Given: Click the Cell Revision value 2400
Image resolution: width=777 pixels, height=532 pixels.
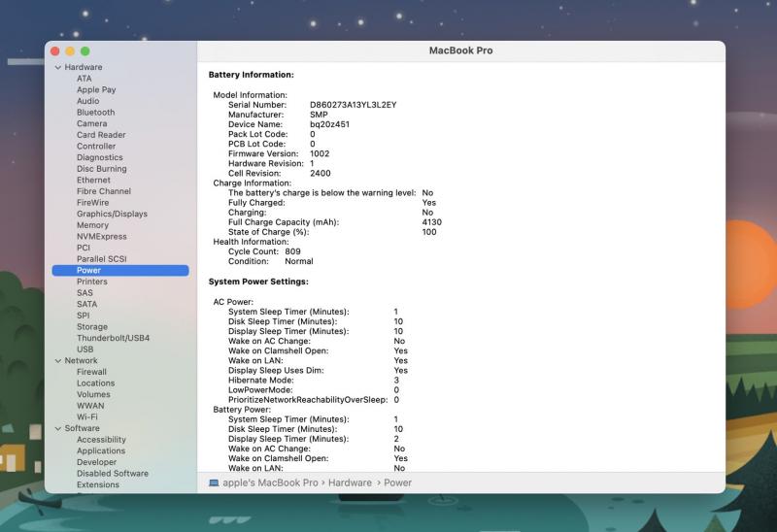Looking at the screenshot, I should (321, 174).
